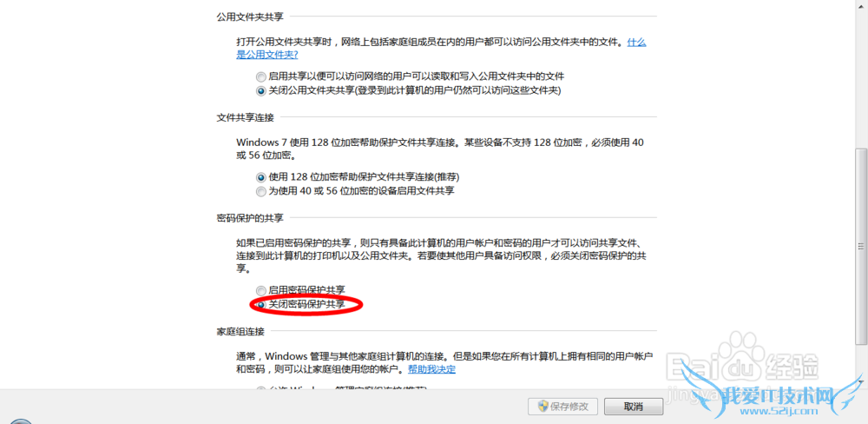
Task: Click the 文件共享连接 section heading
Action: point(245,117)
